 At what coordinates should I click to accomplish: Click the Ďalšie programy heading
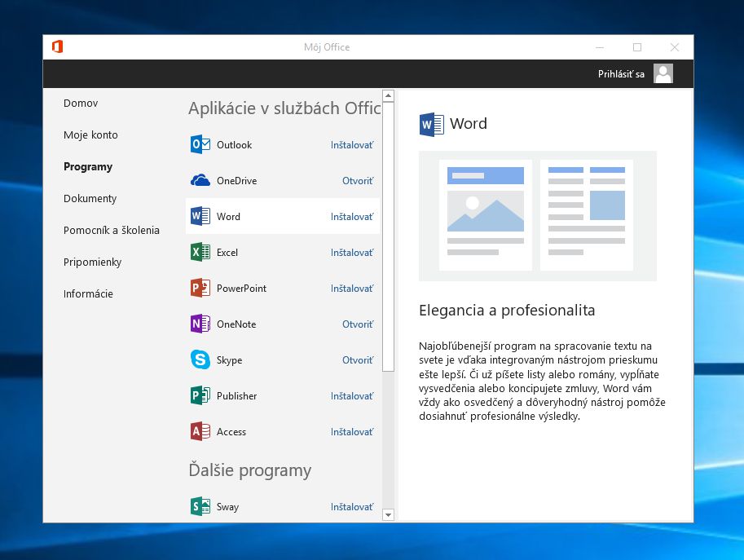250,470
